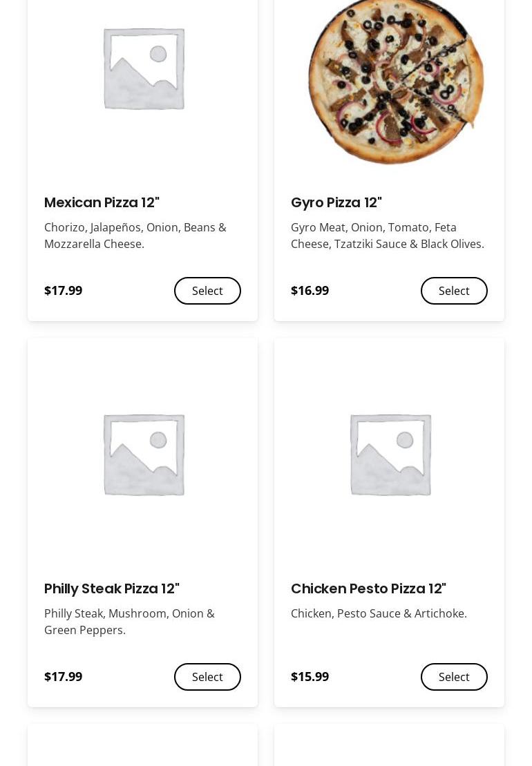Click the Mexican Pizza placeholder image
532x766 pixels.
[x=144, y=69]
